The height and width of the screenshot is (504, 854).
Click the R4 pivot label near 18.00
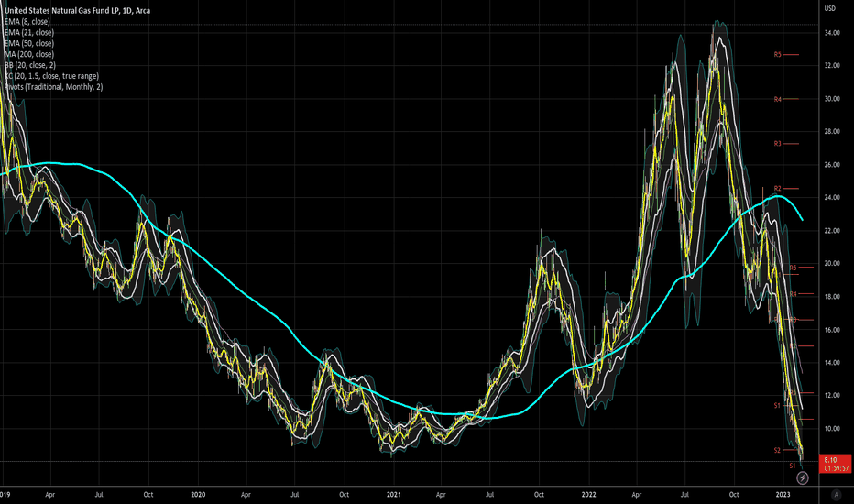click(x=793, y=293)
